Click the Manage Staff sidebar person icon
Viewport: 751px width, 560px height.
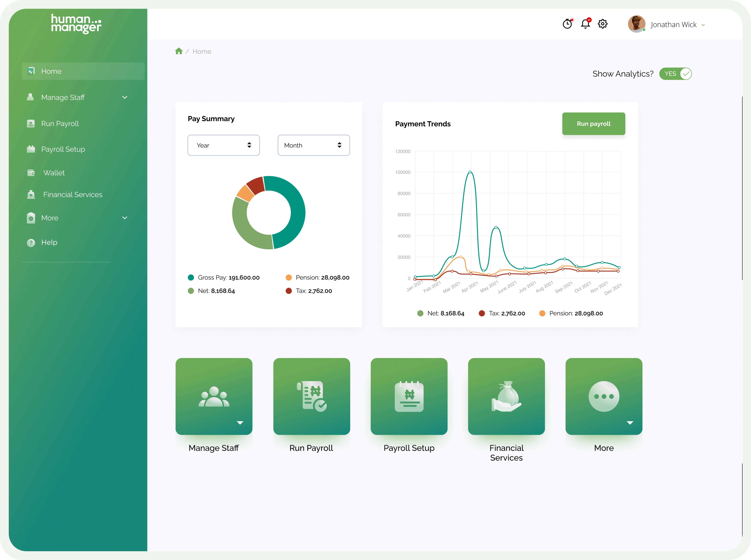pos(30,97)
